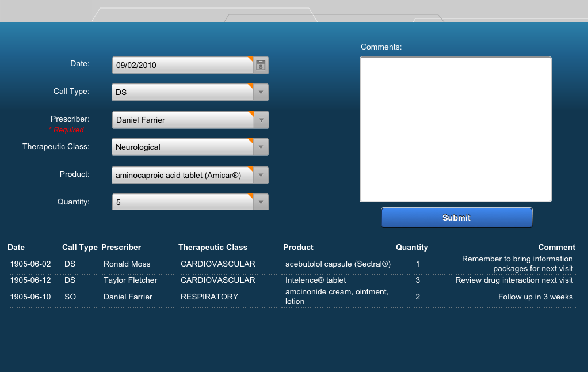Click the Product column header

point(298,248)
